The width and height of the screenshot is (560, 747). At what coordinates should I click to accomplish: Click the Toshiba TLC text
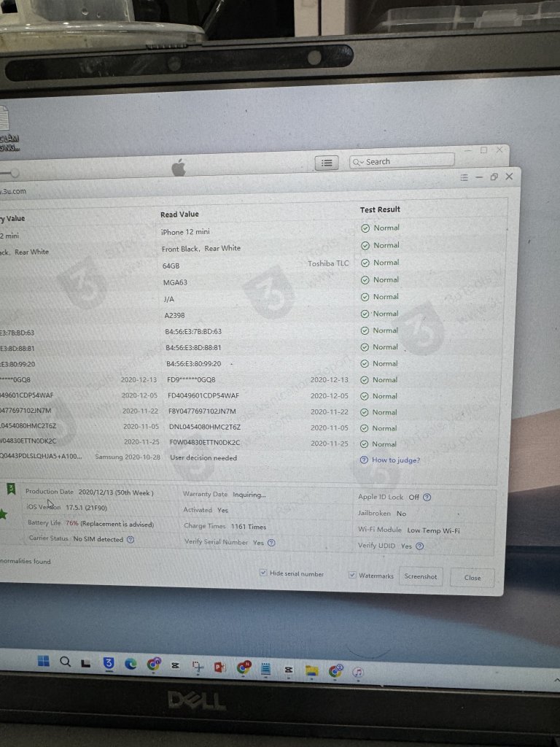328,263
